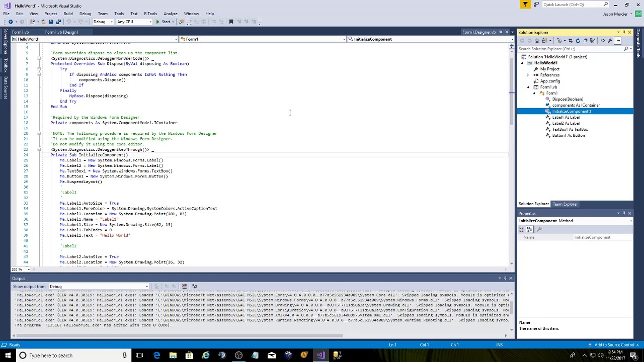Toggle auto-hide pin on Output panel
The width and height of the screenshot is (644, 362).
[506, 279]
